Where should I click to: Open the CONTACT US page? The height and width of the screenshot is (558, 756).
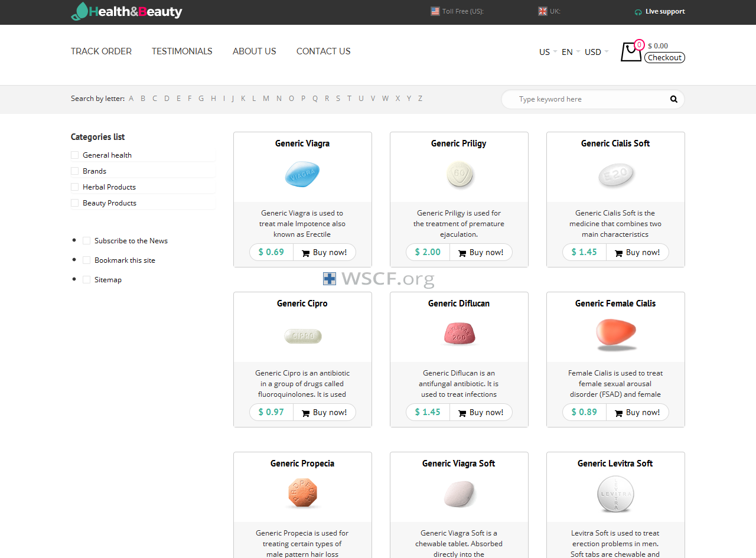click(324, 51)
